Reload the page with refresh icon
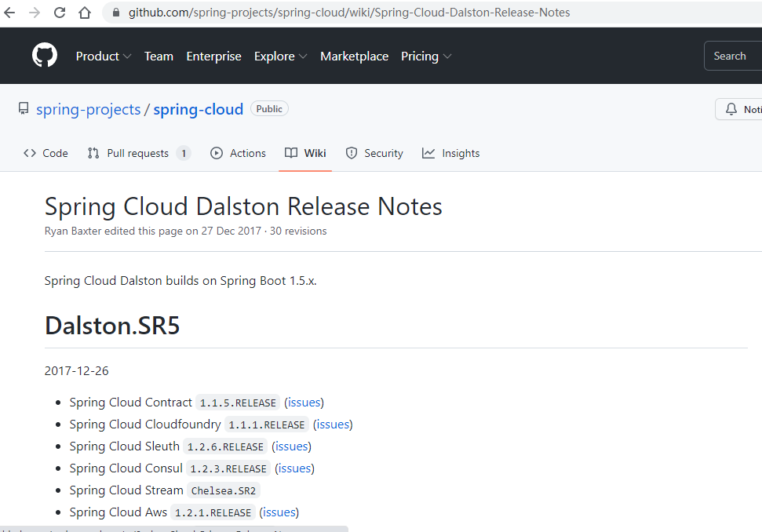The image size is (762, 532). click(60, 13)
